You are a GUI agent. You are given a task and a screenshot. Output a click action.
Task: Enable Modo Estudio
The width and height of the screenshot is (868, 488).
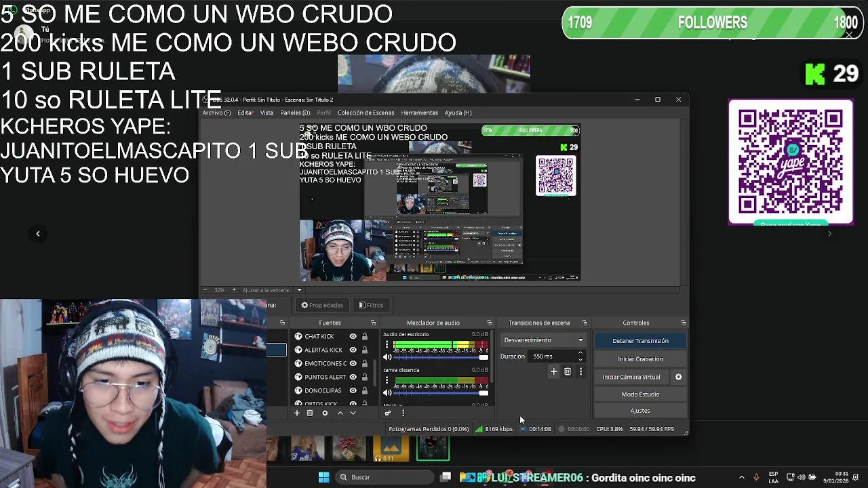tap(640, 394)
